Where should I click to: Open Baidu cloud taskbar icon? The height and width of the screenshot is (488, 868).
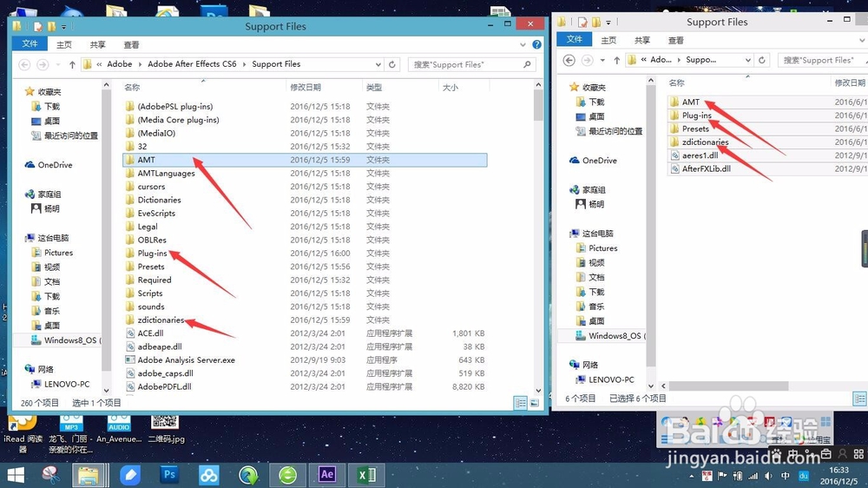[x=208, y=475]
